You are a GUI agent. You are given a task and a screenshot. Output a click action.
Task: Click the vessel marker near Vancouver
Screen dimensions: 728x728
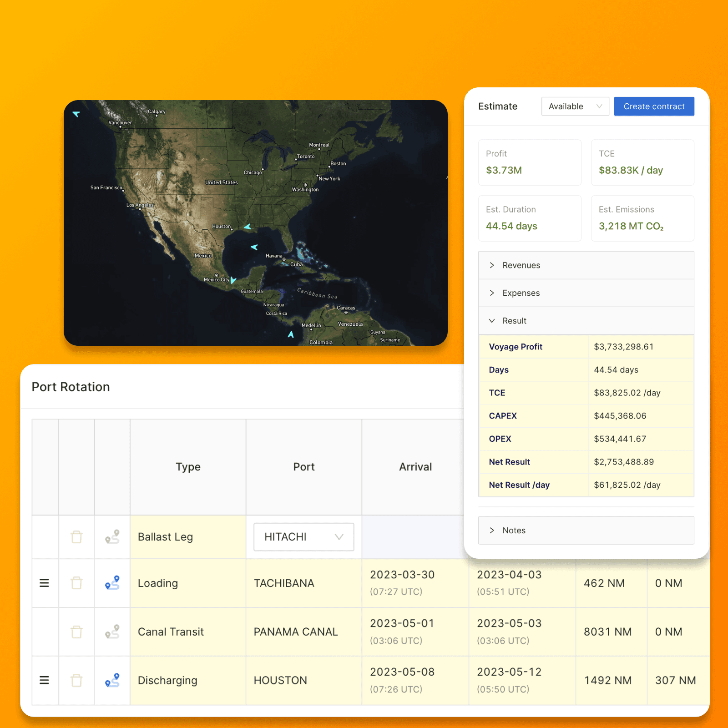click(x=76, y=114)
